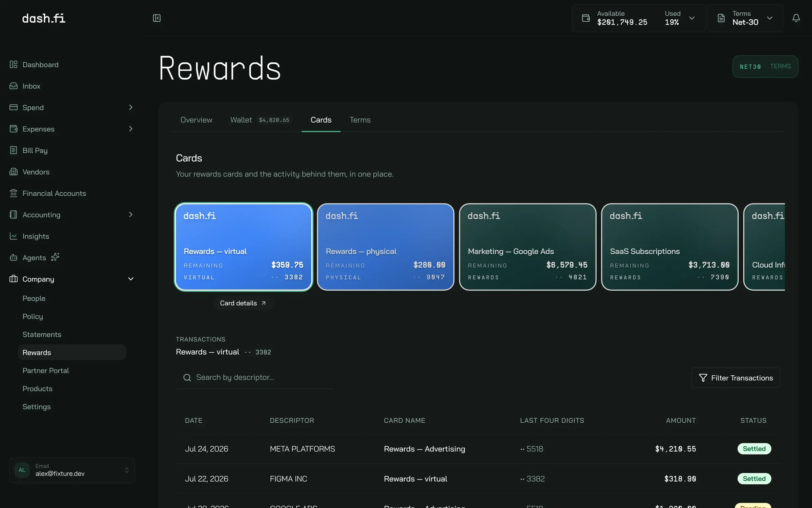Click the STATUS column header
The height and width of the screenshot is (508, 812).
(x=753, y=420)
